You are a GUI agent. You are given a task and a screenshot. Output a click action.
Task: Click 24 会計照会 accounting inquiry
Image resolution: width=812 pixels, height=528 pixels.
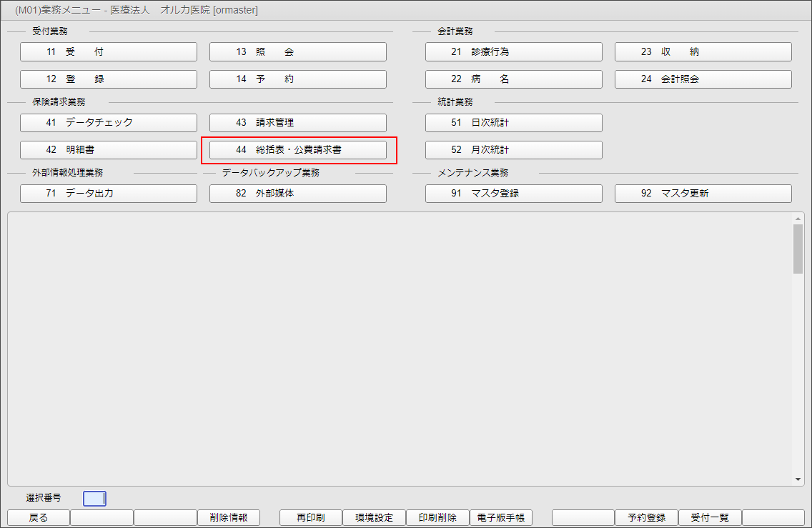(703, 79)
